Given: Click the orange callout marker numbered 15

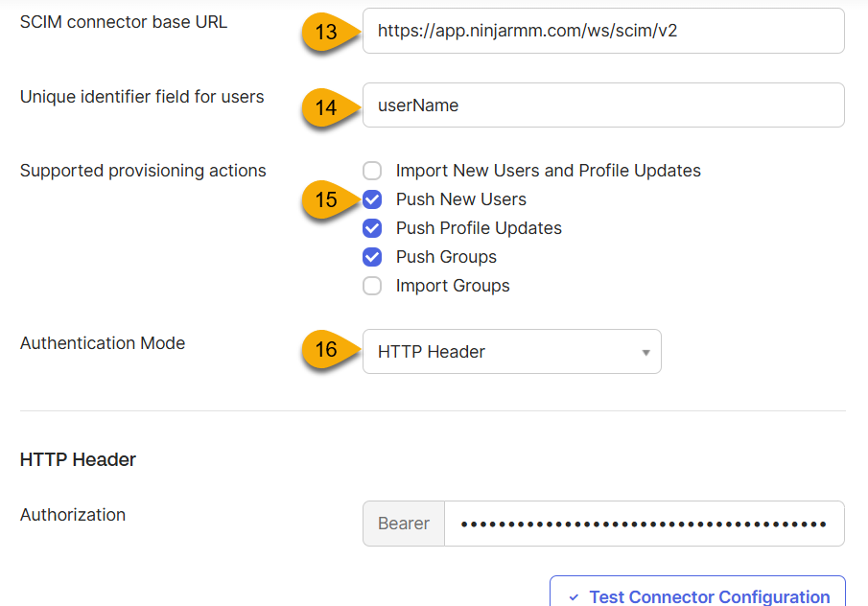Looking at the screenshot, I should pyautogui.click(x=326, y=199).
